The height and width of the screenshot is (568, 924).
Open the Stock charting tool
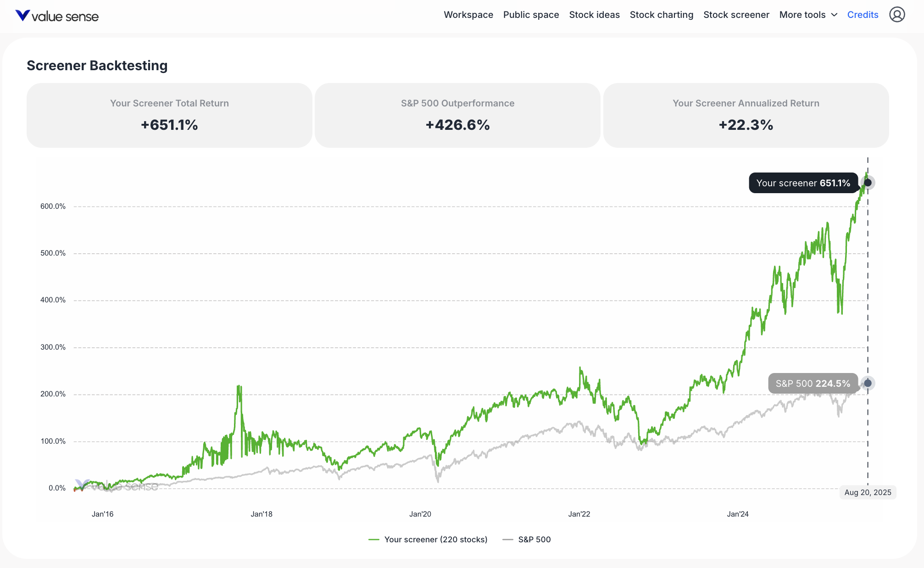click(661, 15)
